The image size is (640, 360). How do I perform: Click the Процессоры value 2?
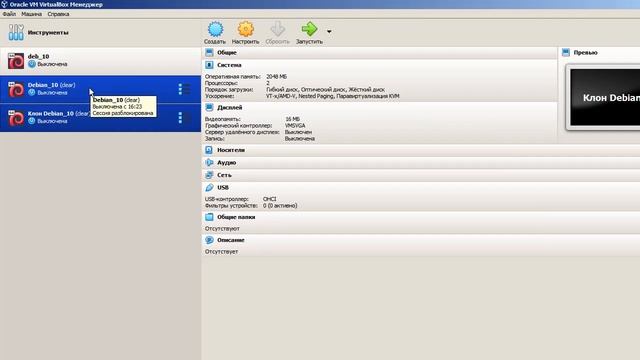tap(268, 83)
